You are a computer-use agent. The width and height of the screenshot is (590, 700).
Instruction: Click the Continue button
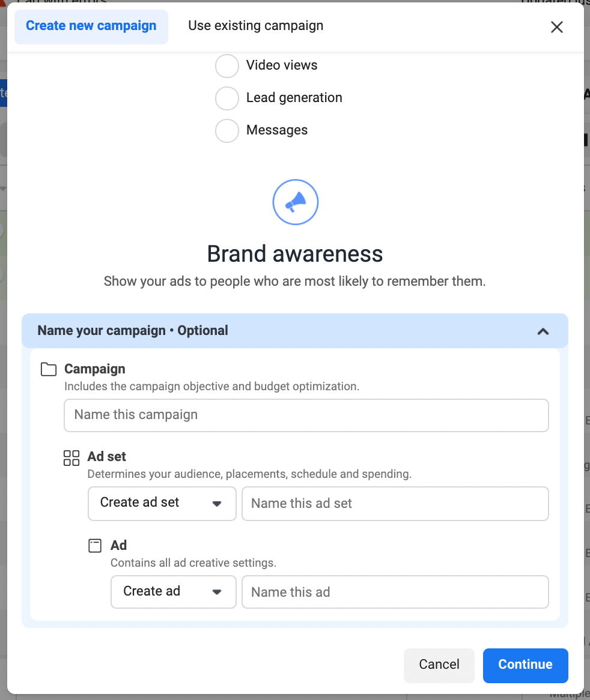pos(525,665)
